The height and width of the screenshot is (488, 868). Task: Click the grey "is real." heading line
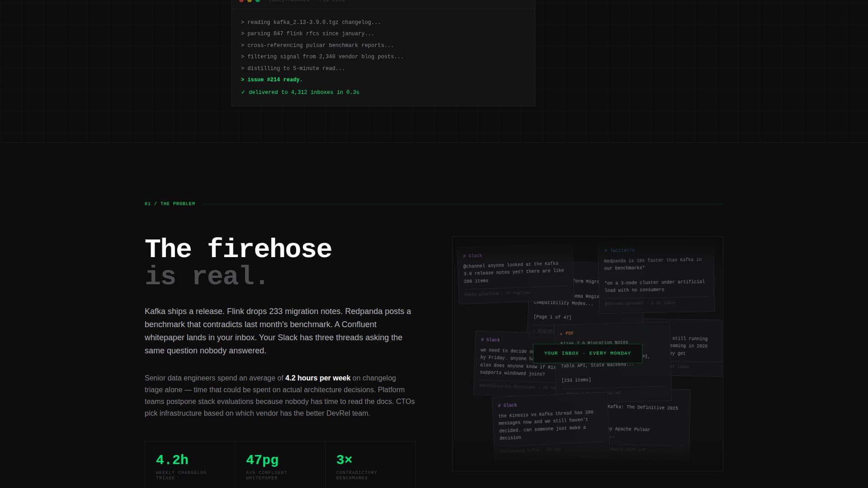pyautogui.click(x=206, y=275)
